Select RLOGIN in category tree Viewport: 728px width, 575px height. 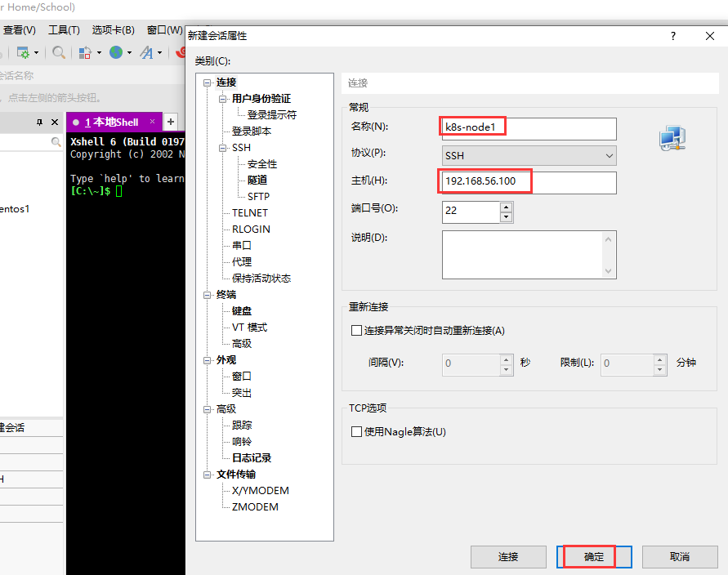251,230
